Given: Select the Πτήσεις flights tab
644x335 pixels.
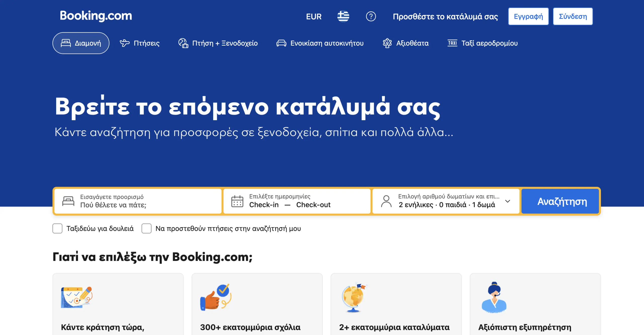Looking at the screenshot, I should tap(140, 43).
